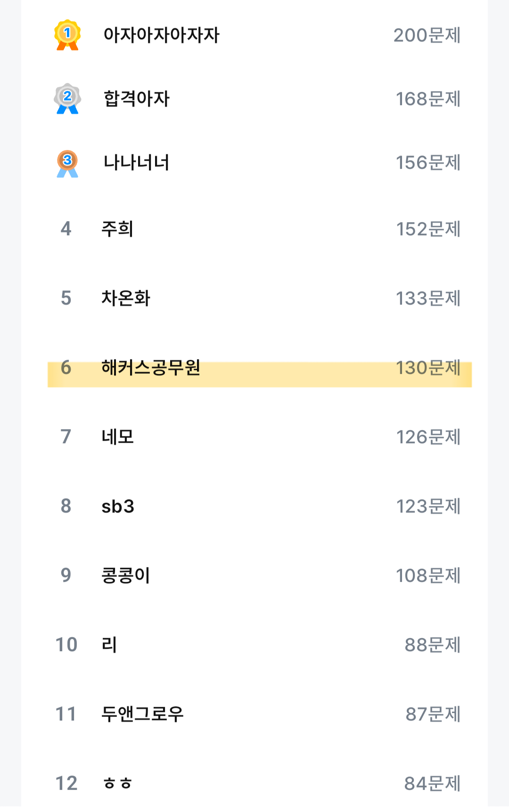Select the ninth-place user 콩콩이
The height and width of the screenshot is (812, 509).
126,575
